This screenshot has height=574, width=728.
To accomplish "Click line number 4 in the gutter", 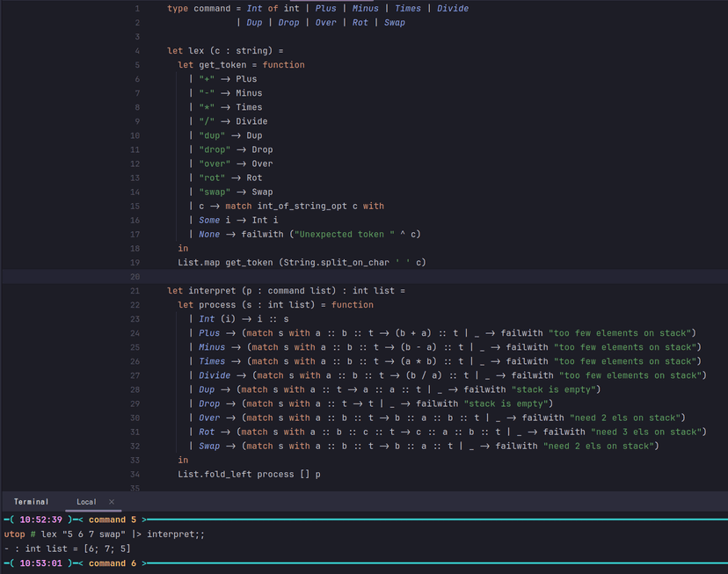I will pos(137,51).
